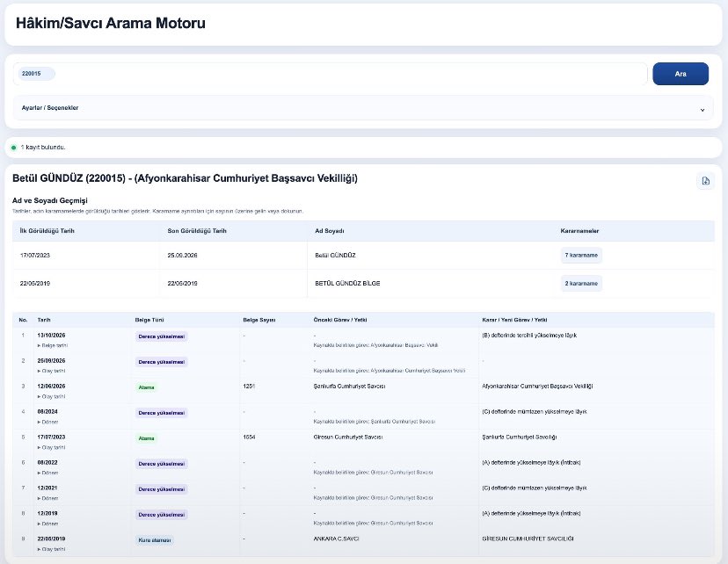Click the Kararnameler column header
Image resolution: width=728 pixels, height=564 pixels.
[x=579, y=231]
